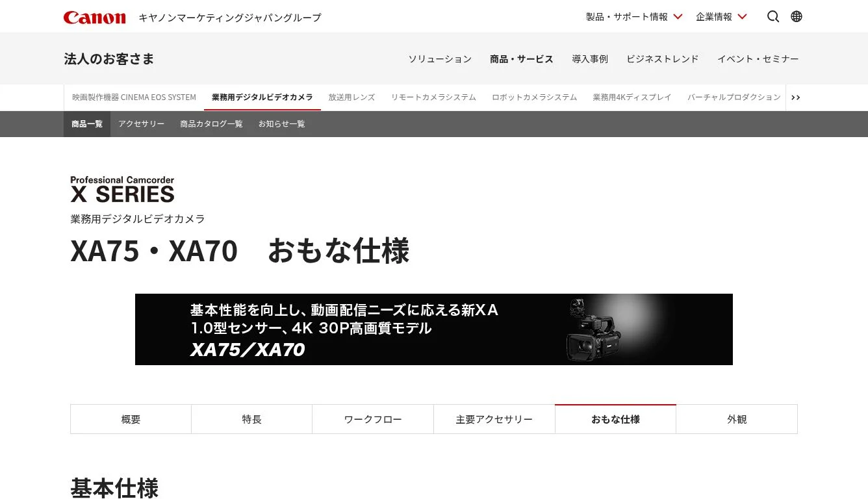This screenshot has width=868, height=499.
Task: Open ソリューション menu
Action: coord(440,59)
